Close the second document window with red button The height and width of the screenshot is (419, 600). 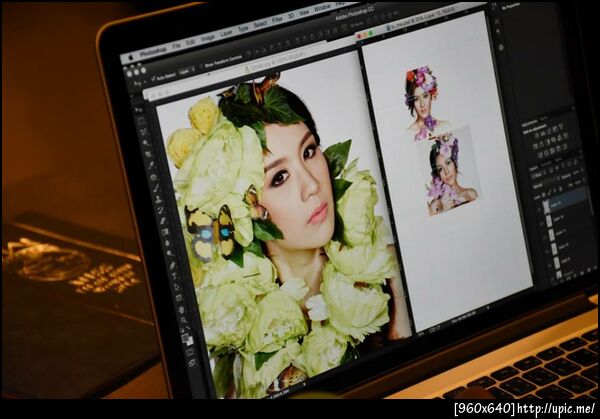359,36
